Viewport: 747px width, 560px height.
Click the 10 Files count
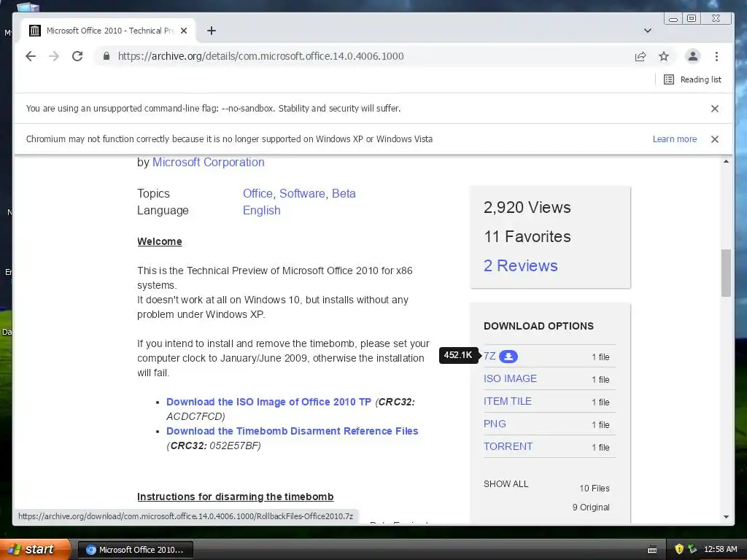(x=594, y=488)
